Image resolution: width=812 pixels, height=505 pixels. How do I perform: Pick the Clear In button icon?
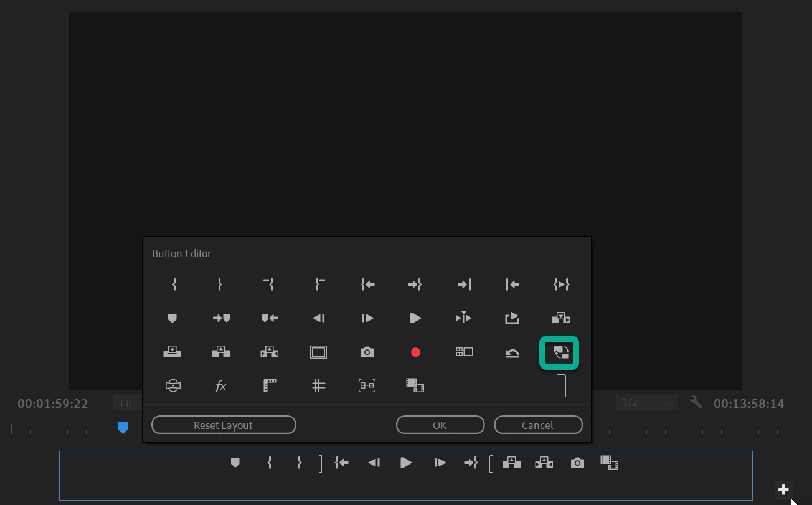pyautogui.click(x=269, y=285)
